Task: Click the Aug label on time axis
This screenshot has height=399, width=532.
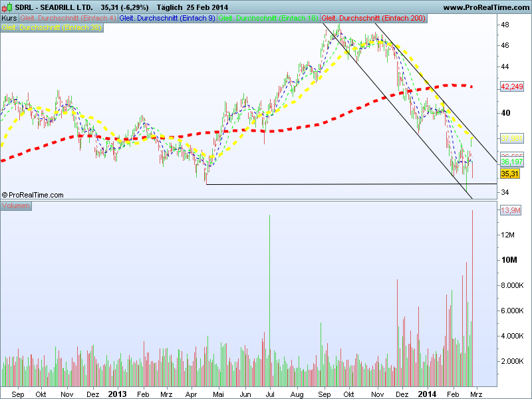Action: [297, 394]
